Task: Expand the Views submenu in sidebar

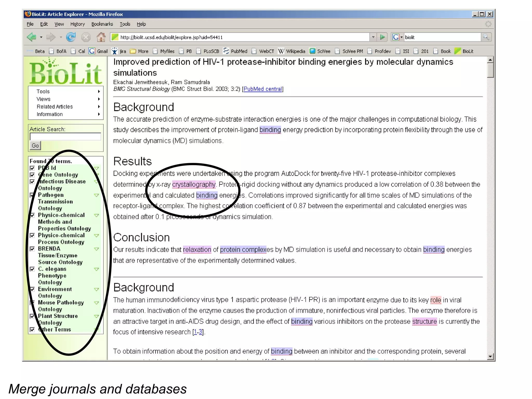Action: pos(65,99)
